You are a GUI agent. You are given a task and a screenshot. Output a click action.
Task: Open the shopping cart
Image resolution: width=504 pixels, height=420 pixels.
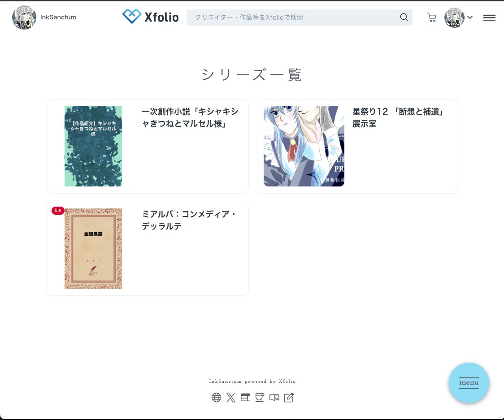[432, 17]
